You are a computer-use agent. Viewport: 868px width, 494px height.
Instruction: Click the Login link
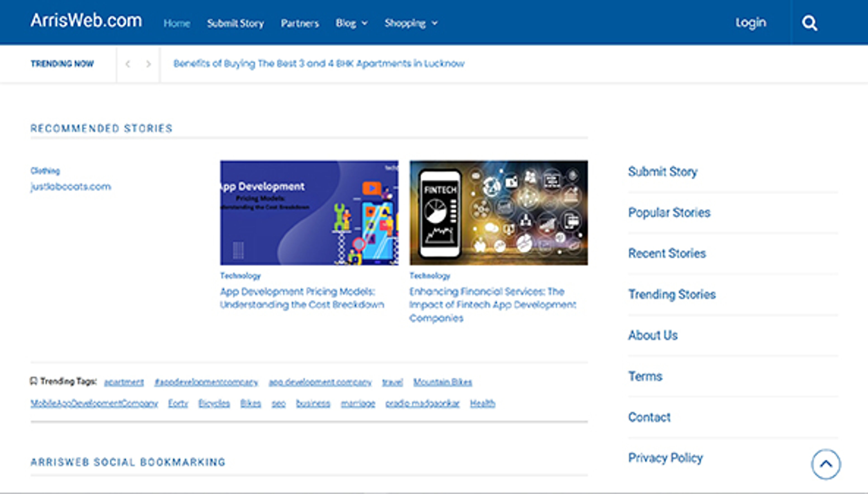[x=751, y=22]
